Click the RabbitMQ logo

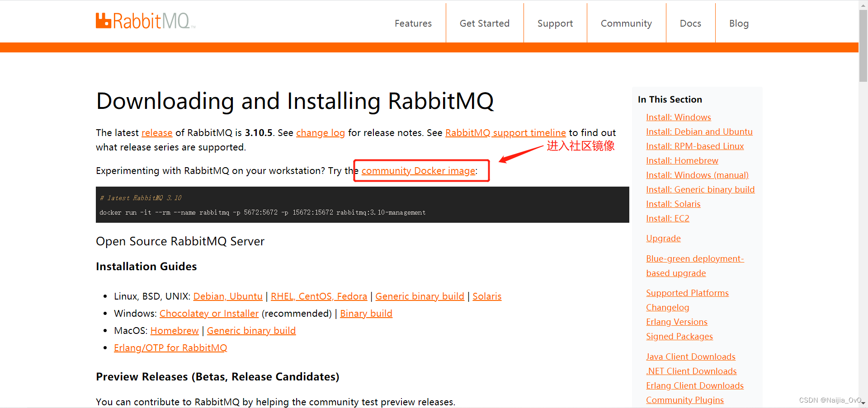146,21
